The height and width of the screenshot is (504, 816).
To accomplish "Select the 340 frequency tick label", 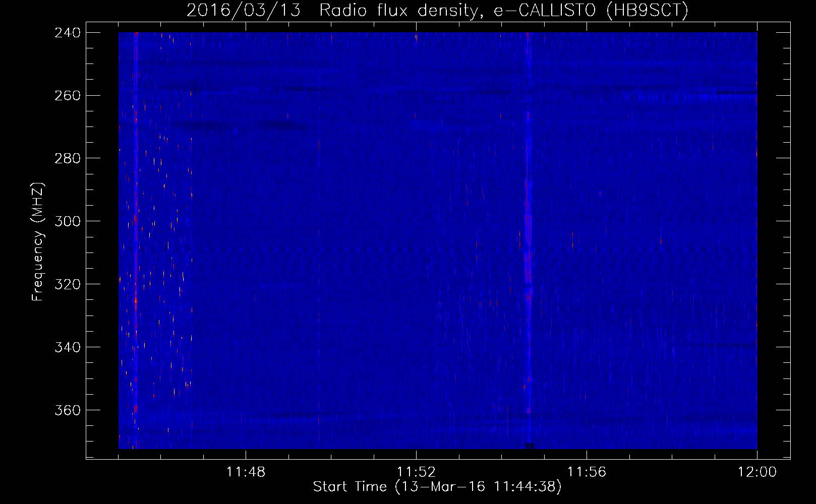I will click(x=68, y=348).
